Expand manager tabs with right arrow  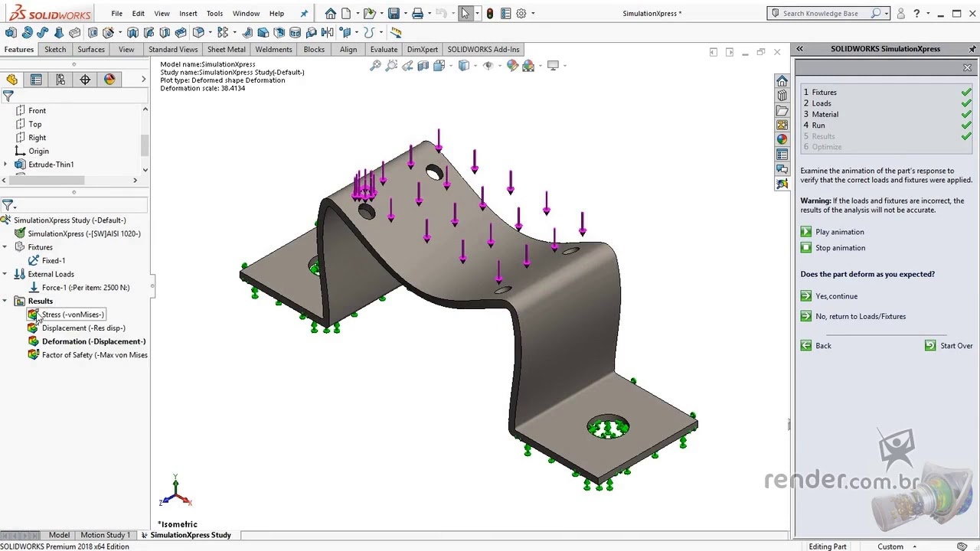click(143, 80)
